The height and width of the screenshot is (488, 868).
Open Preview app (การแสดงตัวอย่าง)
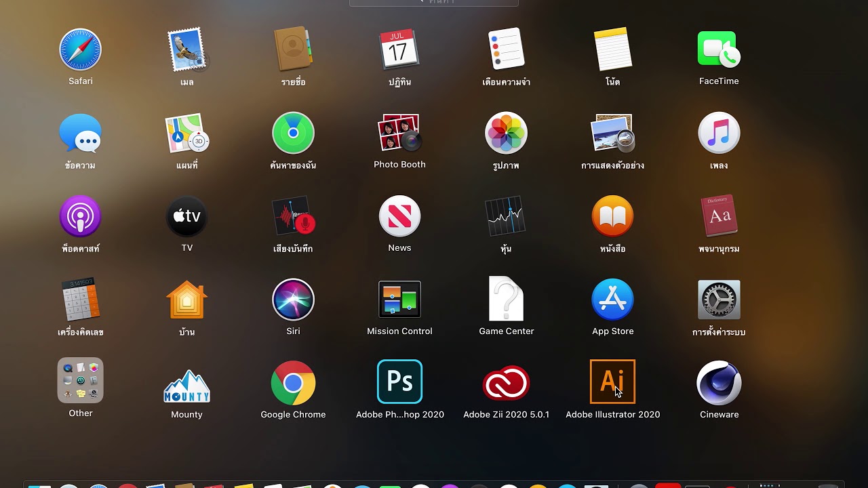coord(612,134)
